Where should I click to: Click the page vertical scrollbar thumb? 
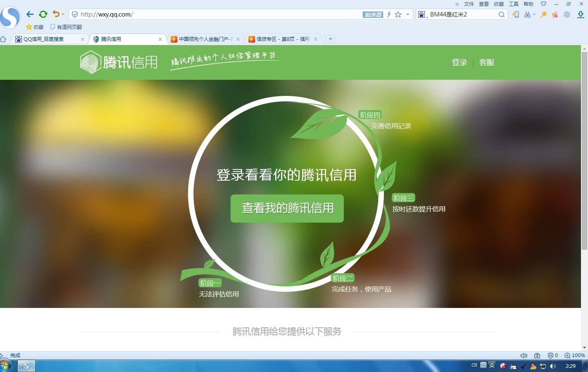[x=584, y=151]
